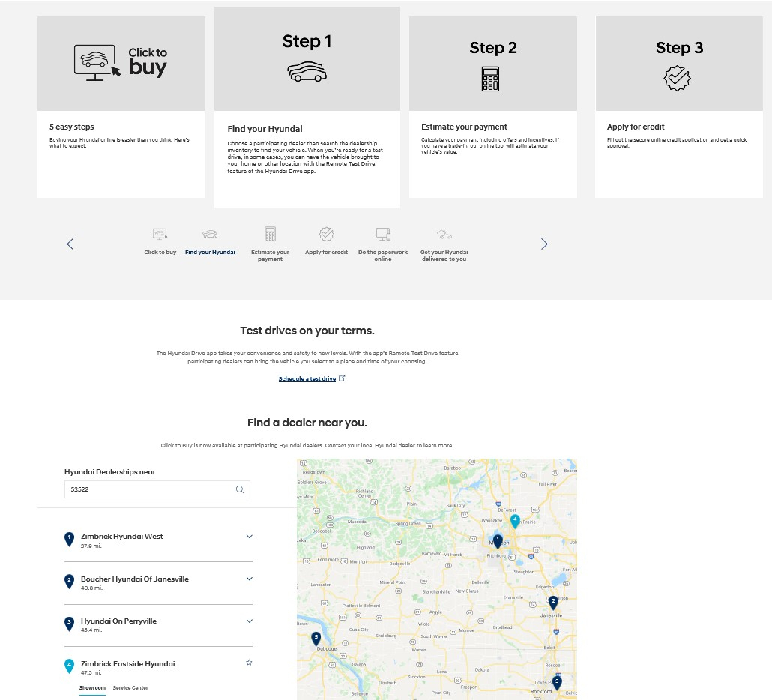This screenshot has height=700, width=772.
Task: Switch to the Showroom tab
Action: (92, 688)
